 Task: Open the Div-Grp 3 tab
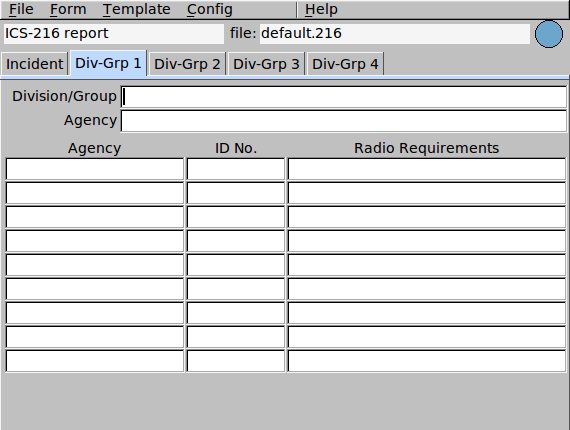[x=266, y=64]
